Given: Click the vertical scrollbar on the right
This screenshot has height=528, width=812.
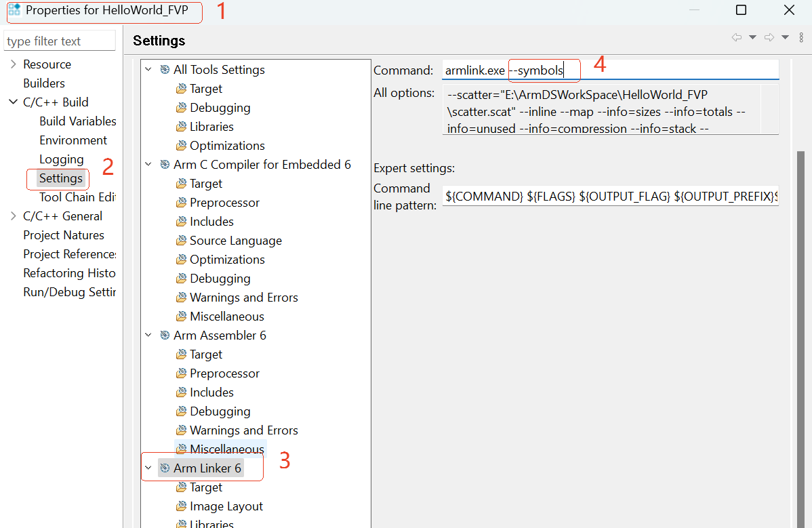Looking at the screenshot, I should coord(802,305).
